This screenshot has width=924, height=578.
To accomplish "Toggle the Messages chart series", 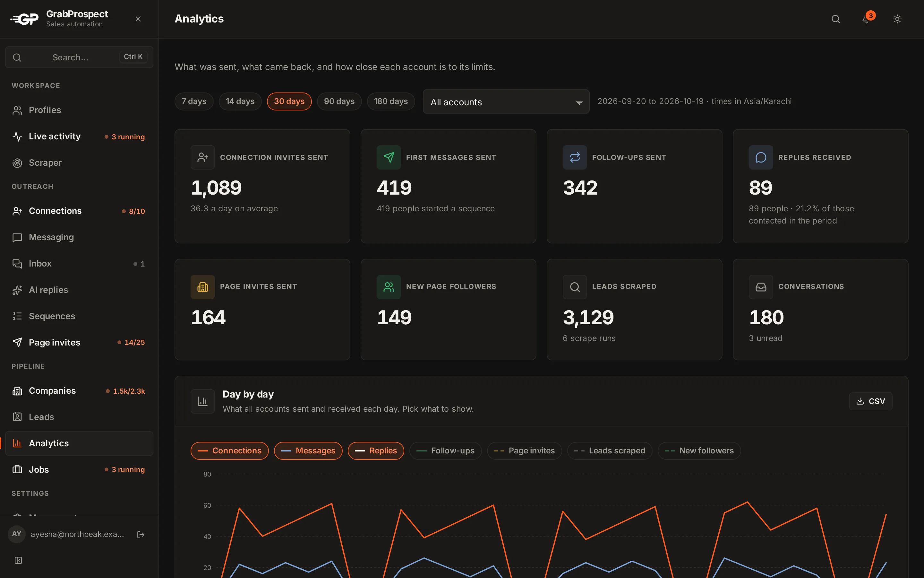I will click(x=308, y=451).
